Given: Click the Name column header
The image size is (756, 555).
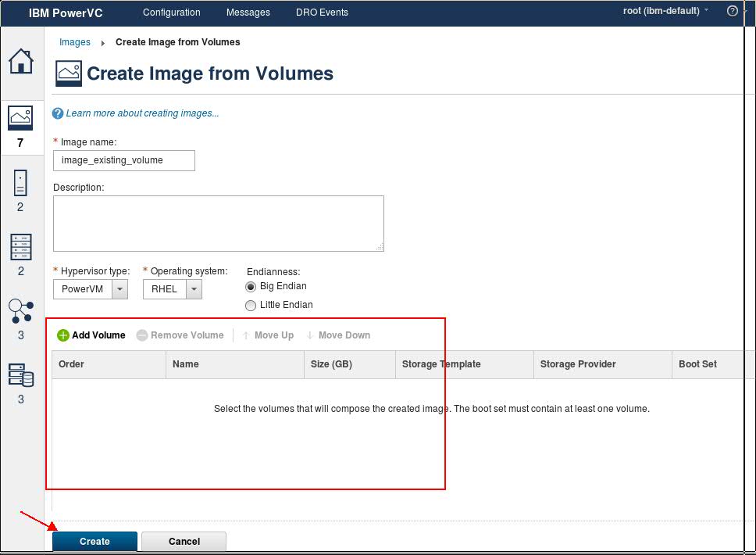Looking at the screenshot, I should coord(235,364).
